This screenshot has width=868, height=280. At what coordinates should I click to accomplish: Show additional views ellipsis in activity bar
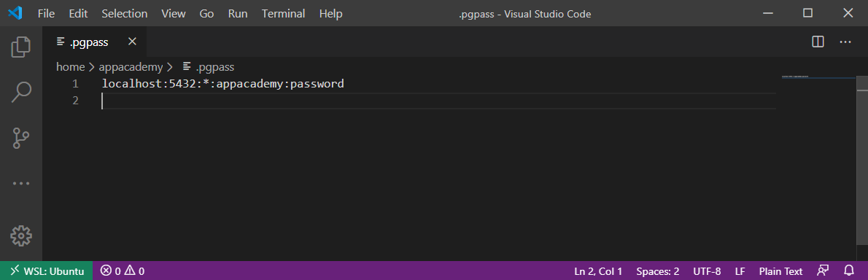coord(21,183)
